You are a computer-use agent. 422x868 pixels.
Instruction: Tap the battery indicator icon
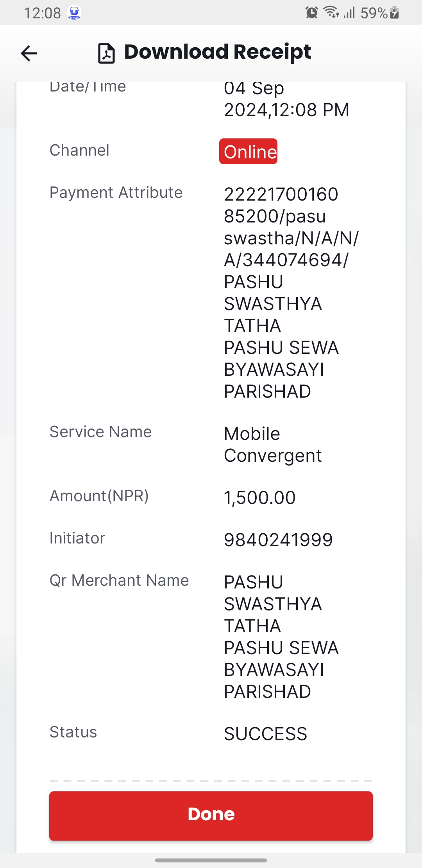pyautogui.click(x=395, y=13)
